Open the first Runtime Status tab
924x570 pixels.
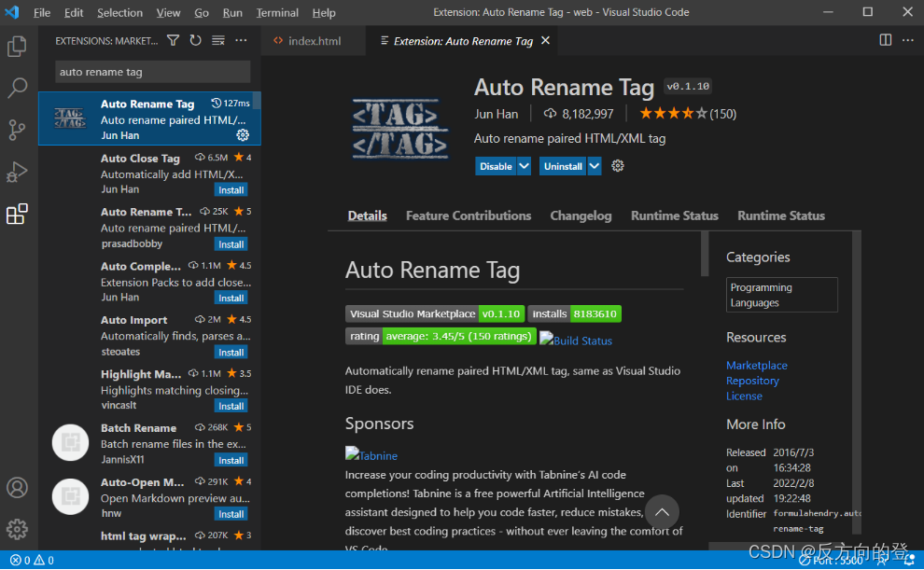point(674,215)
